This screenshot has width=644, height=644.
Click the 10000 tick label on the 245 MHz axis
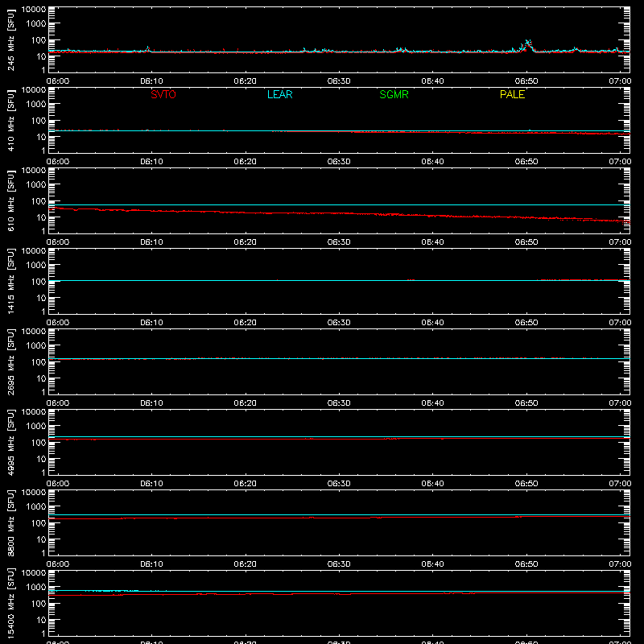coord(34,10)
